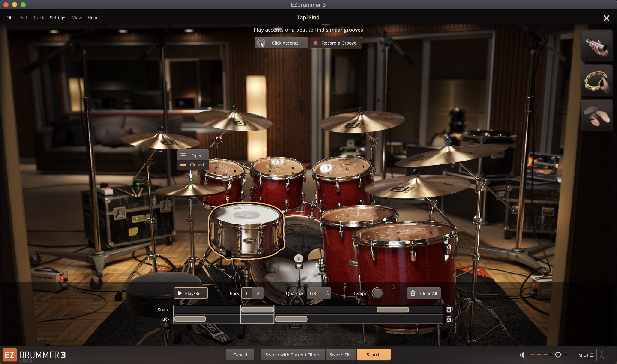Mute audio via speaker icon

522,355
